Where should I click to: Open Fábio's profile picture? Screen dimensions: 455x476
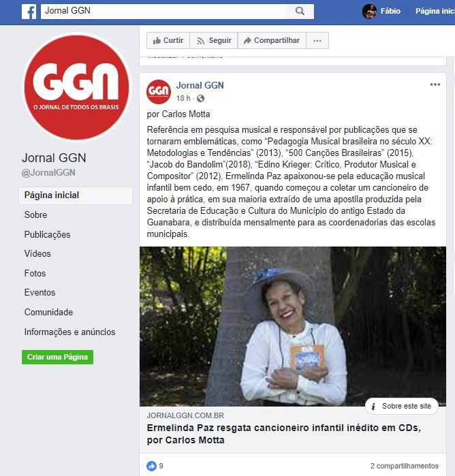click(x=370, y=12)
